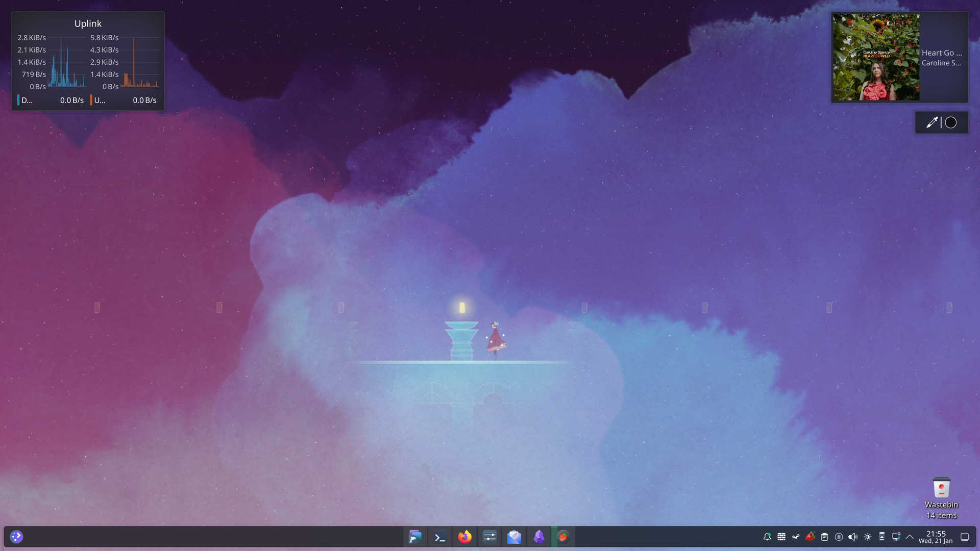Open the application launcher menu

(16, 537)
